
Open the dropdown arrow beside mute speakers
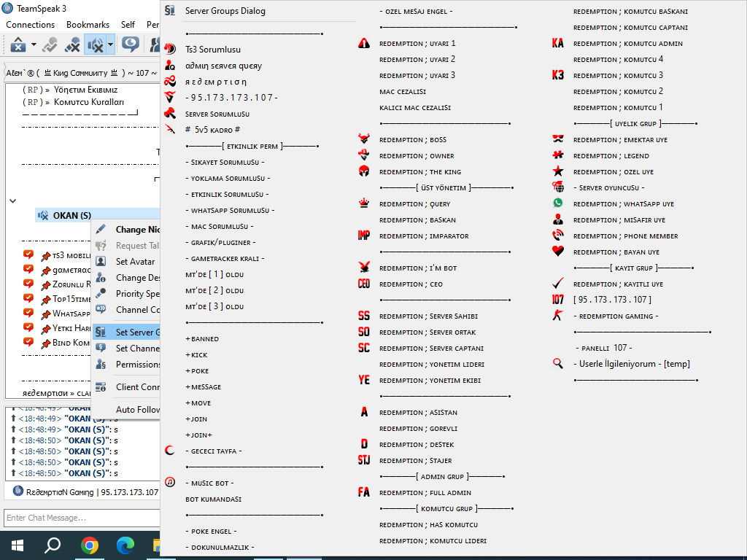[111, 44]
